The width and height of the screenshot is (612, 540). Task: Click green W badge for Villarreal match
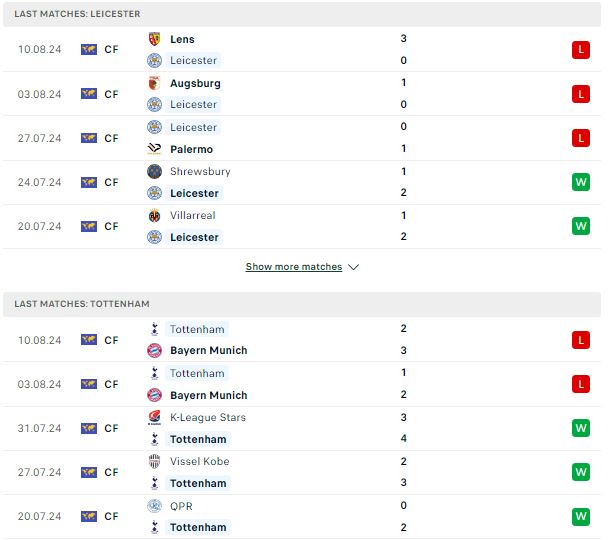(x=581, y=226)
